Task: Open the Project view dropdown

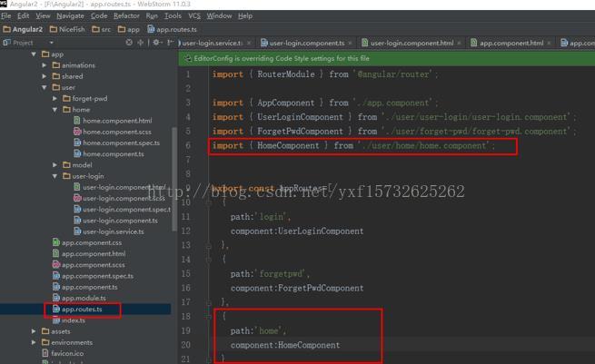Action: [51, 43]
